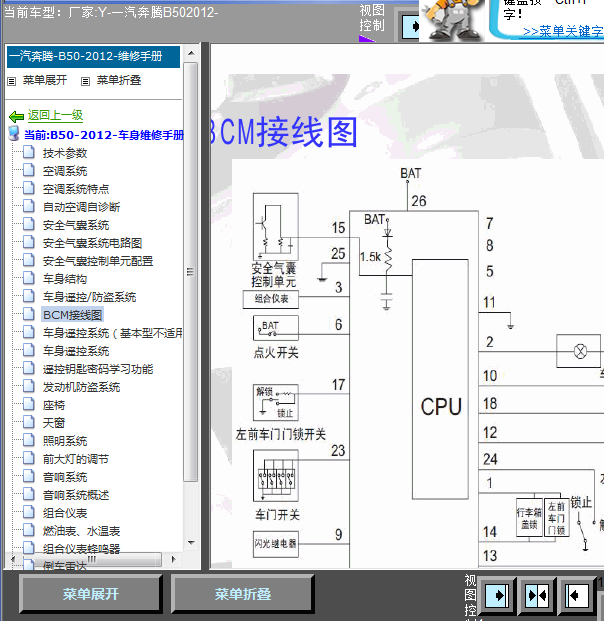Click the bottom 菜单展开 button
Viewport: 604px width, 621px height.
(x=91, y=594)
